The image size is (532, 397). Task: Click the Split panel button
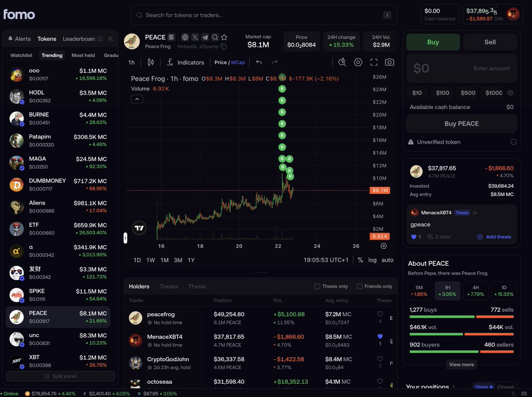(60, 376)
